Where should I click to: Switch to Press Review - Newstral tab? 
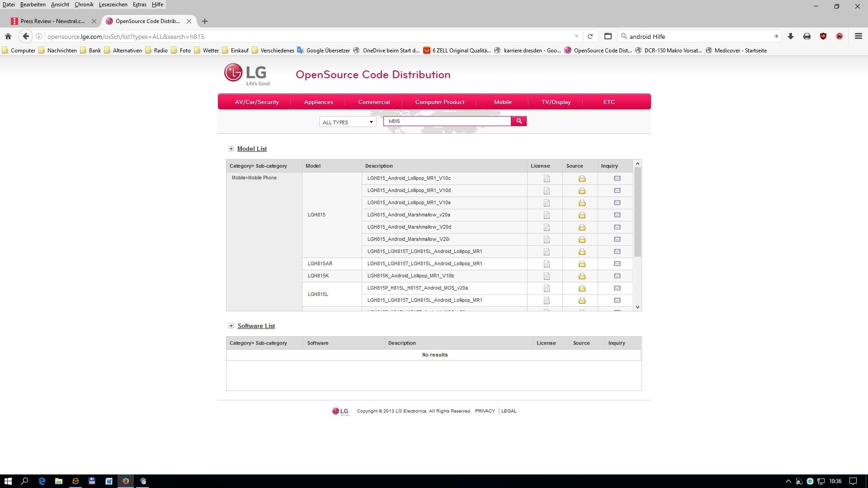(52, 21)
